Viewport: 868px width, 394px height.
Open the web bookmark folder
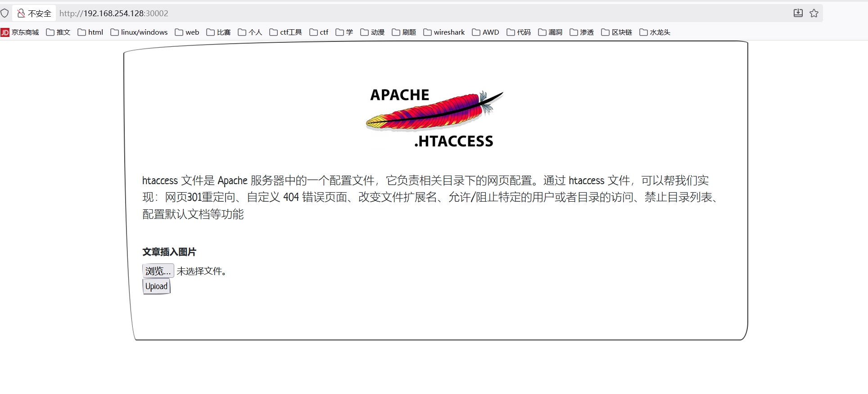187,32
